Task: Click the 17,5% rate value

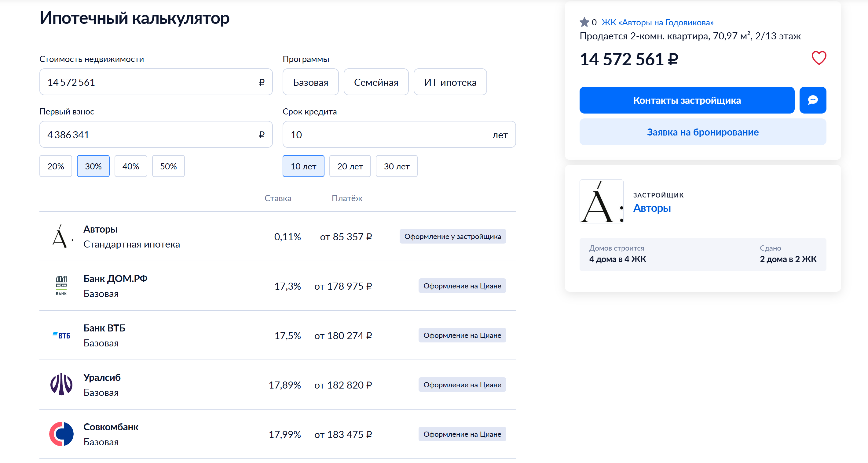Action: coord(288,336)
